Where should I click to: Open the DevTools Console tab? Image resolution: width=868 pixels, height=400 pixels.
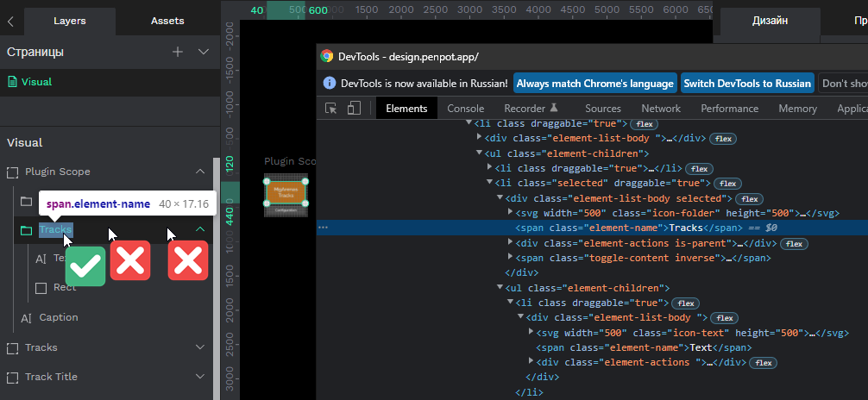pos(466,109)
